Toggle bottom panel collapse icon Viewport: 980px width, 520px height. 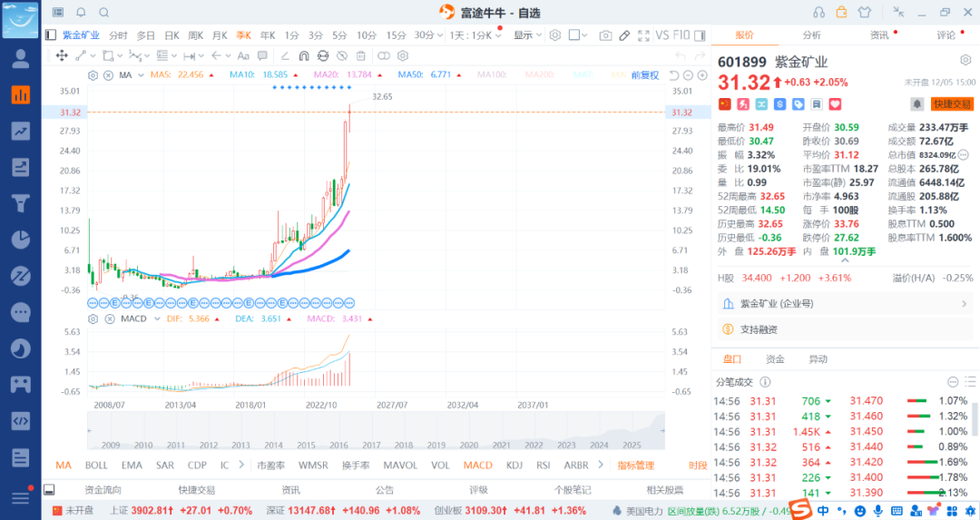tap(49, 490)
